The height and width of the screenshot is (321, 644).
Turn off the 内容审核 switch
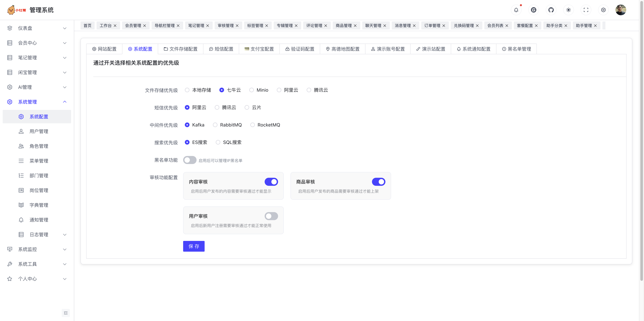click(271, 182)
